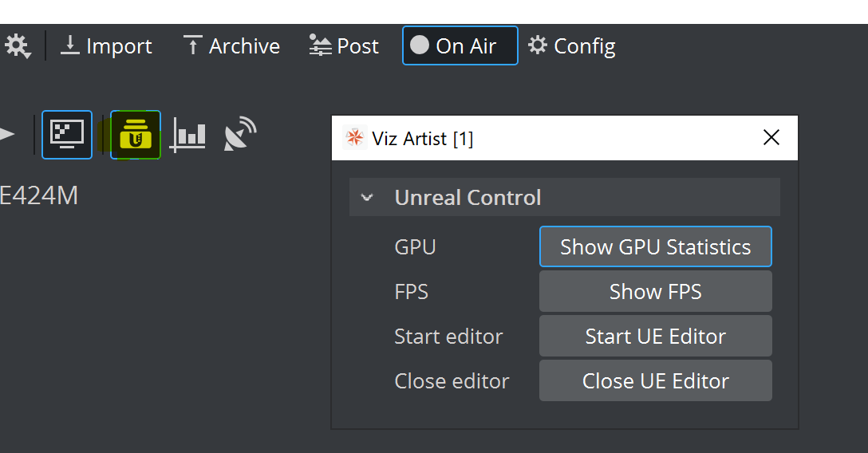
Task: Launch editor with Start UE Editor button
Action: (x=655, y=337)
